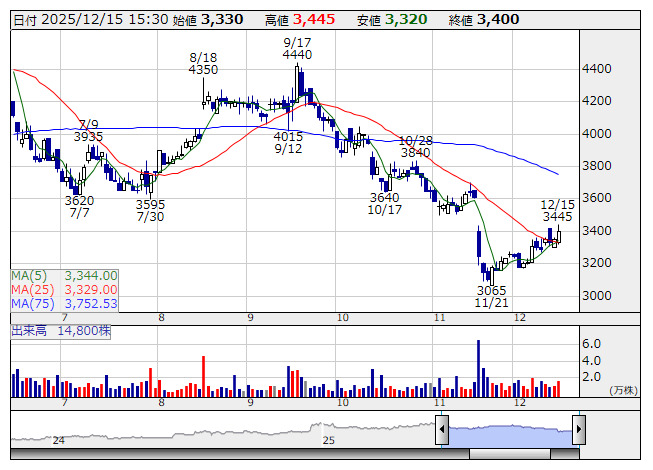Click the 9/17 4440 high price label
This screenshot has height=470, width=653.
pyautogui.click(x=297, y=49)
